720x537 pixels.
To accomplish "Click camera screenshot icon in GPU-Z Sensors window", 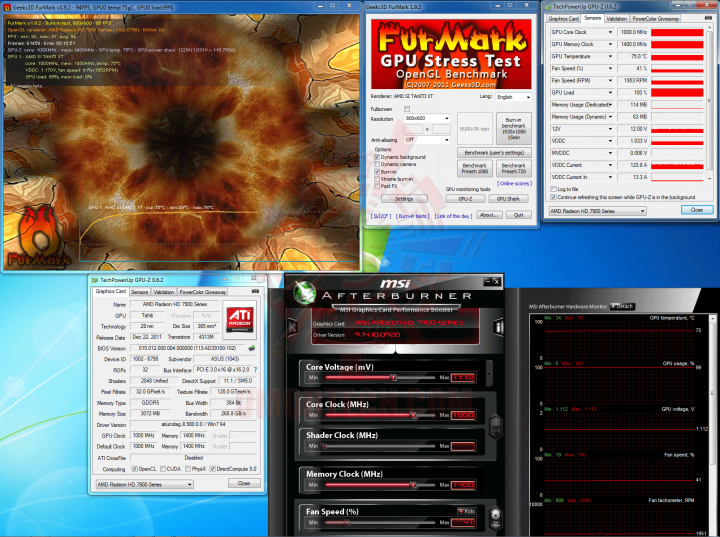I will pos(708,18).
